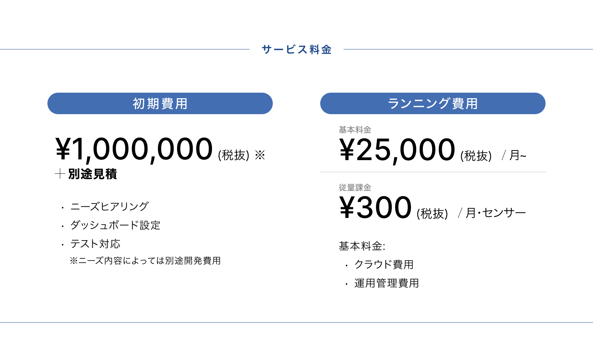
Task: Click the 従量課金 label
Action: [355, 188]
